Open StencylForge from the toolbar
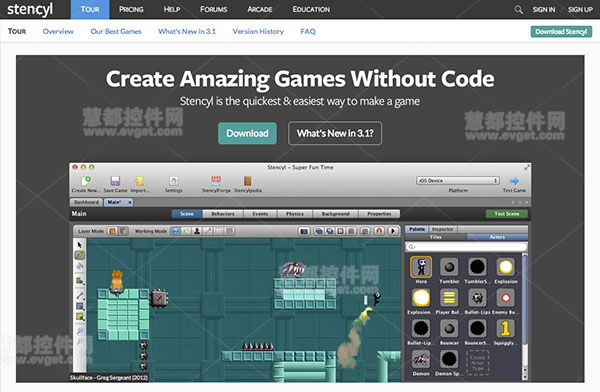Viewport: 600px width, 392px height. click(216, 181)
